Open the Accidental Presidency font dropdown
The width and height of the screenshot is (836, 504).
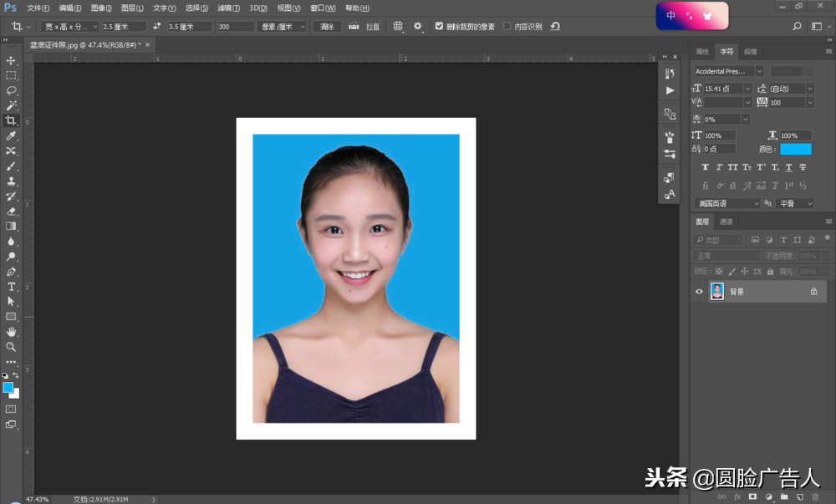759,71
